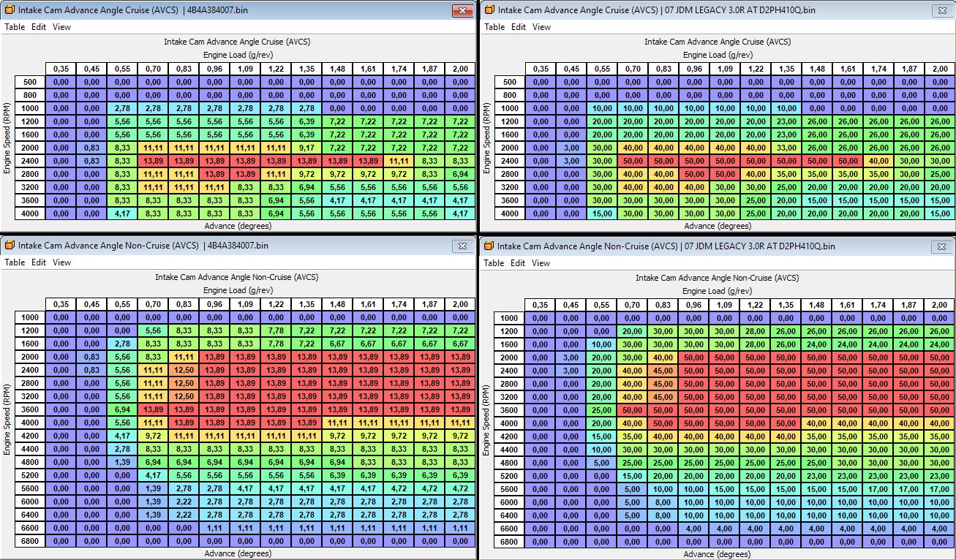This screenshot has height=560, width=956.
Task: Close the Non-Cruise 07 JDM LEGACY window
Action: 941,246
